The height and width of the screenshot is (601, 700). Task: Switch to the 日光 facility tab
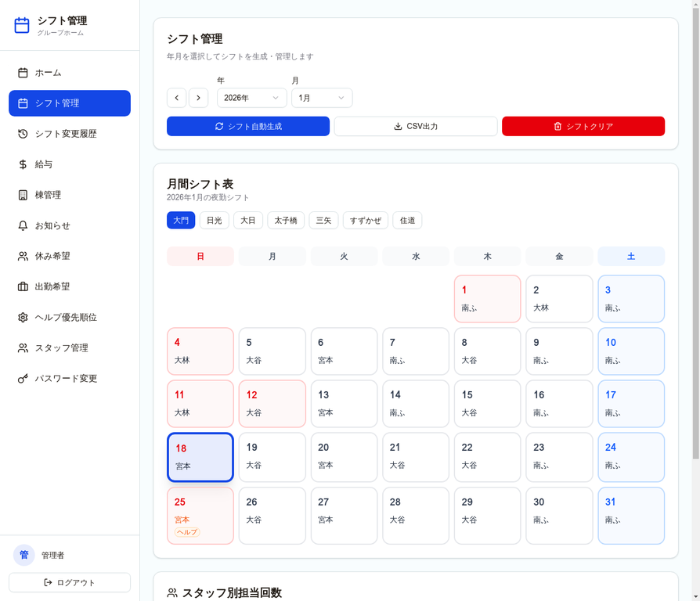click(x=214, y=220)
